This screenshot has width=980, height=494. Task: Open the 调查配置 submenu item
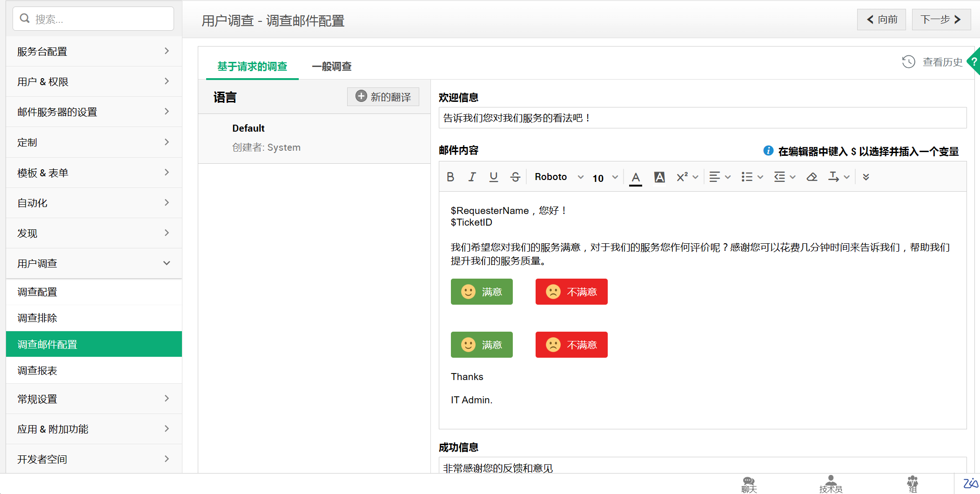(94, 292)
